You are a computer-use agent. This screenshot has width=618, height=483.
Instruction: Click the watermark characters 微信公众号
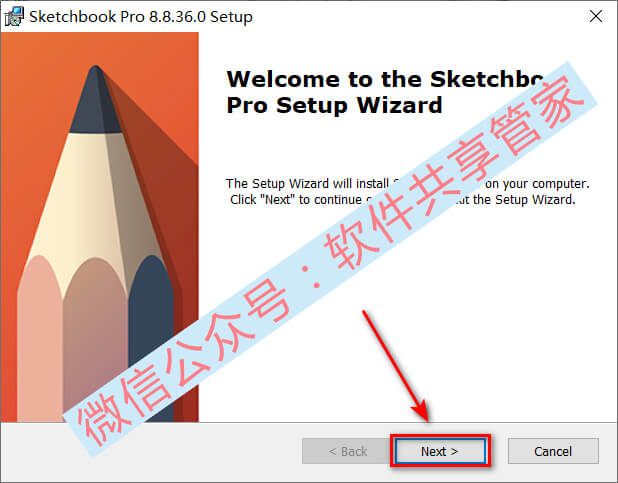(185, 363)
